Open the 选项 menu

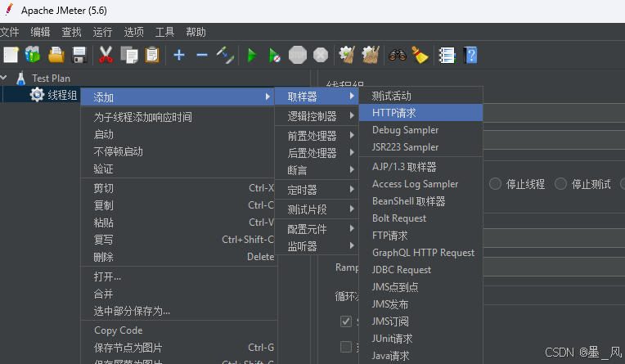[x=133, y=32]
